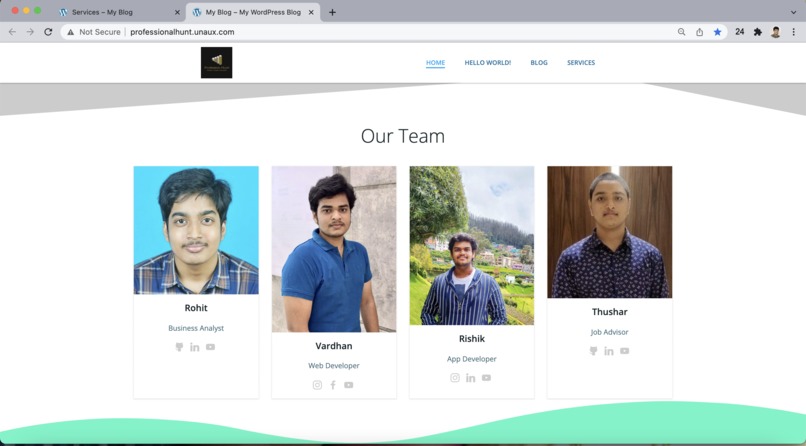Click the Our Team heading
Image resolution: width=806 pixels, height=446 pixels.
coord(402,136)
